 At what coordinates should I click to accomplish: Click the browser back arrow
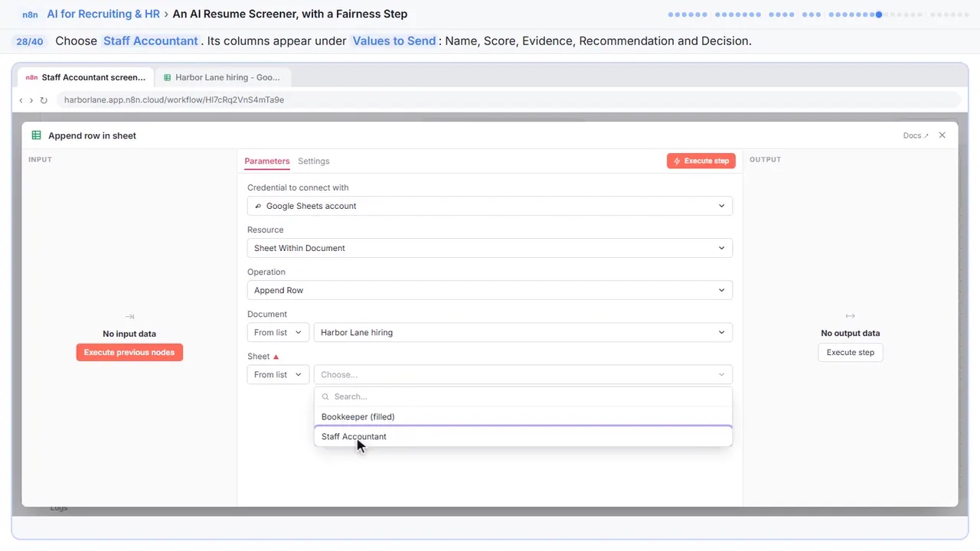(x=21, y=100)
